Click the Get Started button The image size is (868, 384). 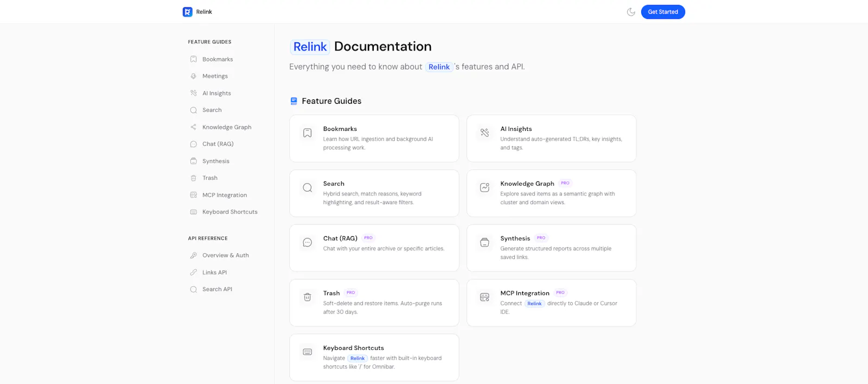coord(663,12)
